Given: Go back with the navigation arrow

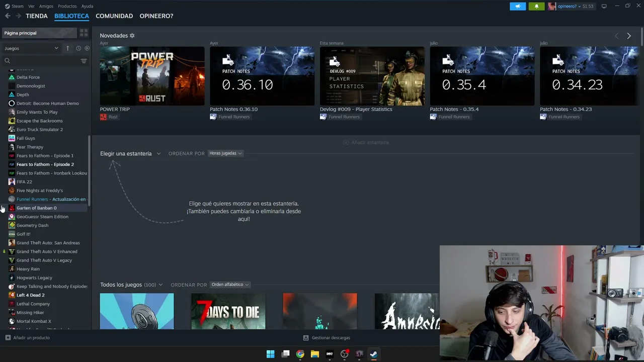Looking at the screenshot, I should pyautogui.click(x=8, y=16).
